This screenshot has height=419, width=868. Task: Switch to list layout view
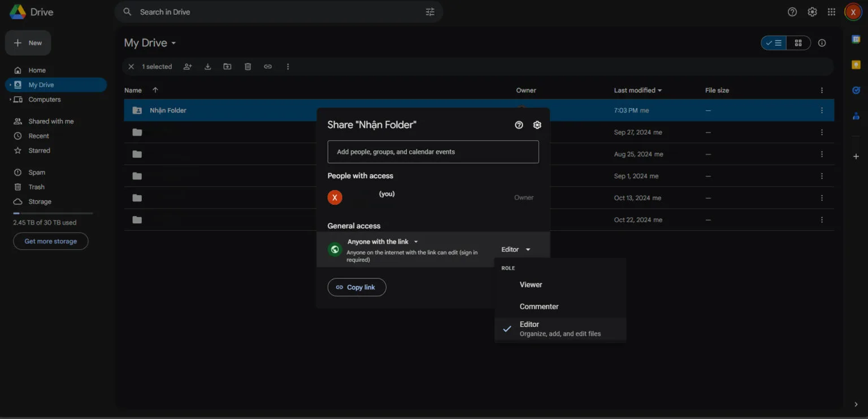774,43
